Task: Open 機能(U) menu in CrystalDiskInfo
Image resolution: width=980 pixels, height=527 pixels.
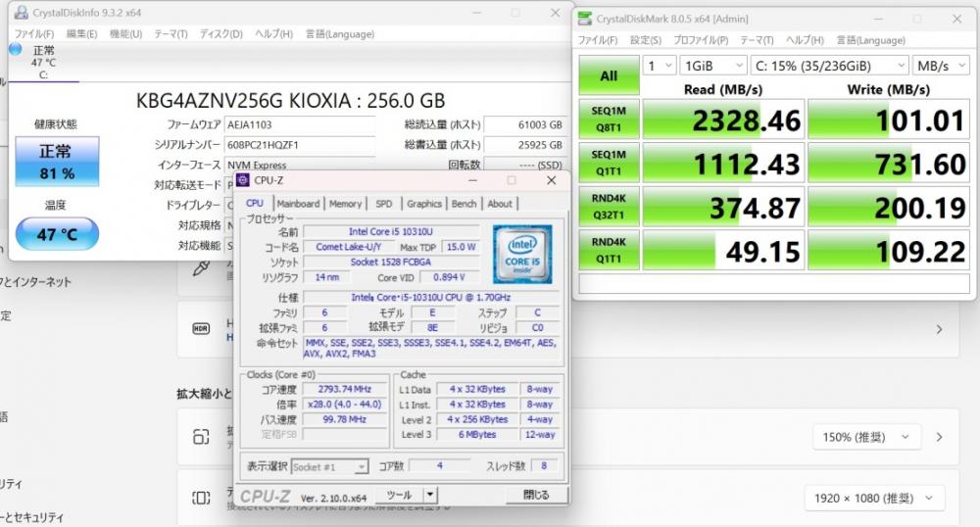Action: click(125, 33)
